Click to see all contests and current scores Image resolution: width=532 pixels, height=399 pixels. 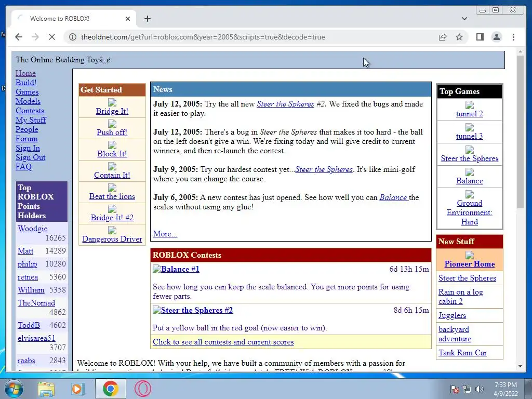(223, 342)
